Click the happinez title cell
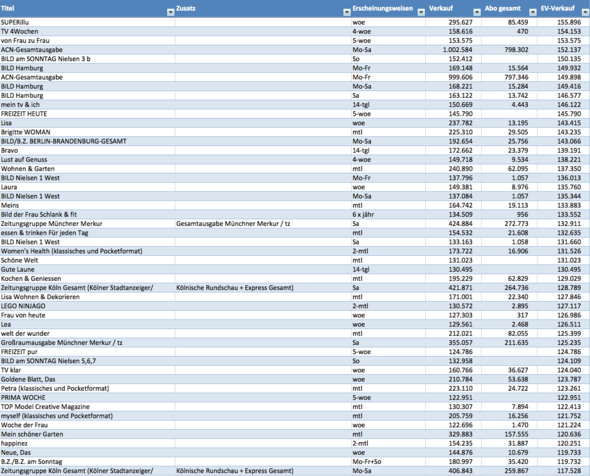 [87, 443]
